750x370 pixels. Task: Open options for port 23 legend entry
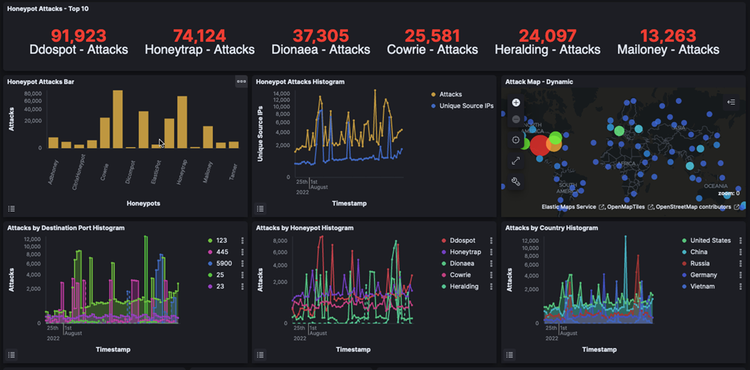pos(243,286)
